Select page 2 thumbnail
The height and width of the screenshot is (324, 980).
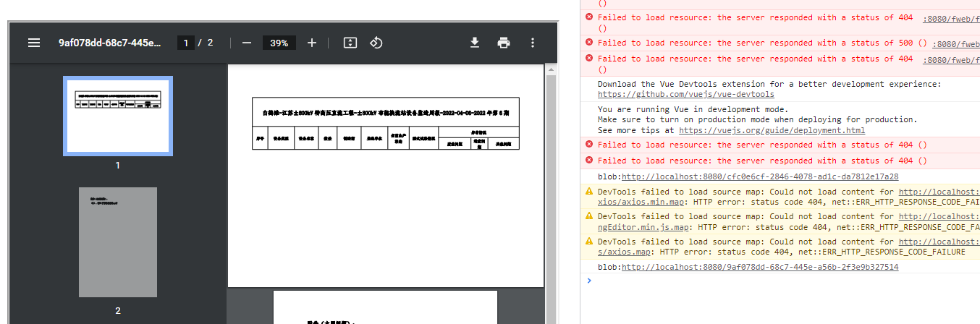118,242
